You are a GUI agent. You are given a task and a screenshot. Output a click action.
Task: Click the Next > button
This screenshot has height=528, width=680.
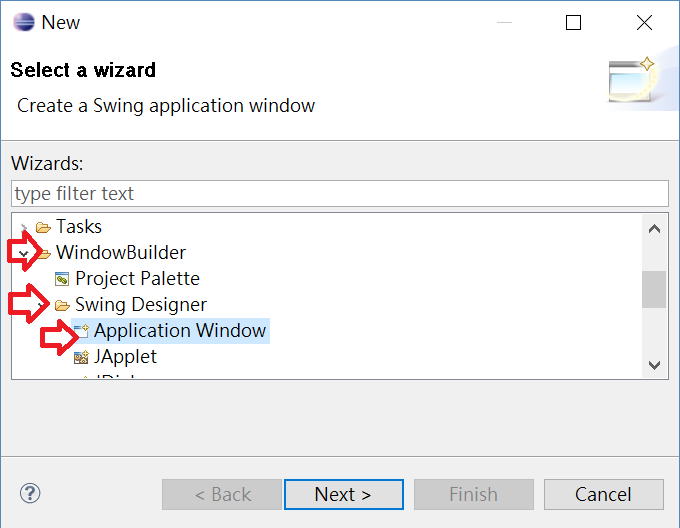pos(344,494)
